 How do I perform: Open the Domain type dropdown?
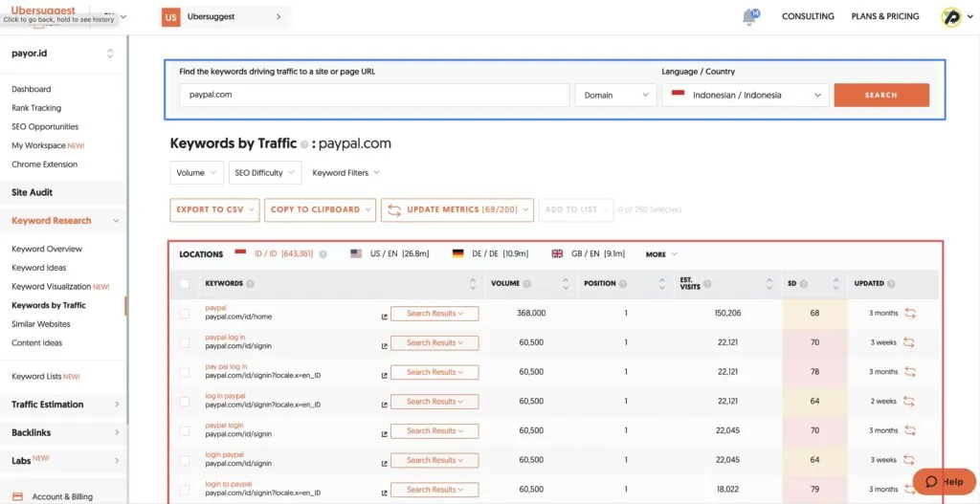tap(615, 95)
